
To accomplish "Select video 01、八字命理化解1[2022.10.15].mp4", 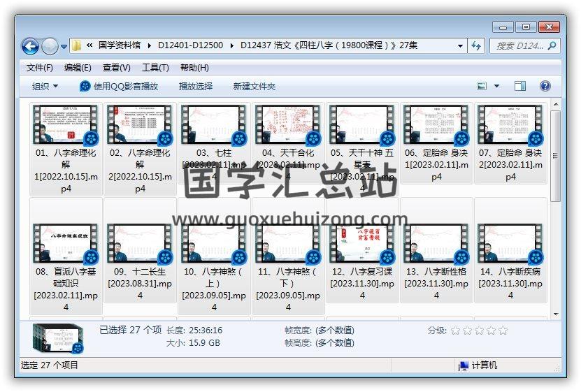I will click(x=66, y=149).
